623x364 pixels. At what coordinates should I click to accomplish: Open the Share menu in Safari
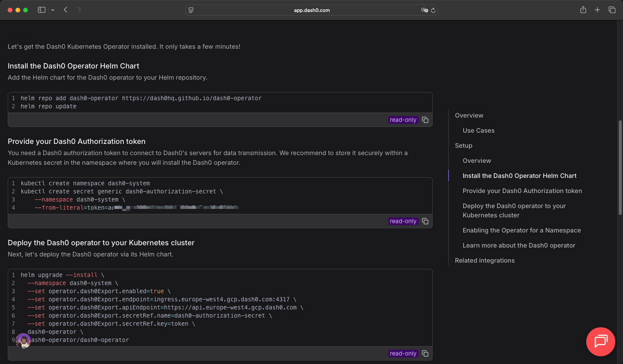coord(583,10)
